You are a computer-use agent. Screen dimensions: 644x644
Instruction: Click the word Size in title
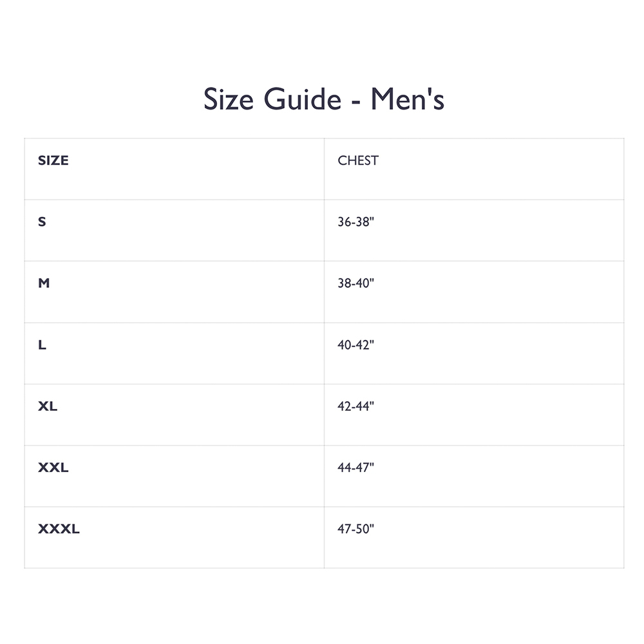click(229, 99)
